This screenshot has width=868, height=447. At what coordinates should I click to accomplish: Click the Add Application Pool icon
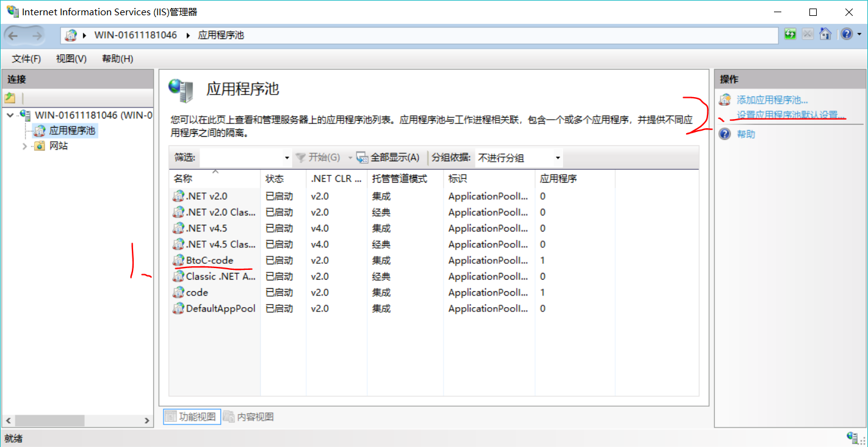click(725, 100)
